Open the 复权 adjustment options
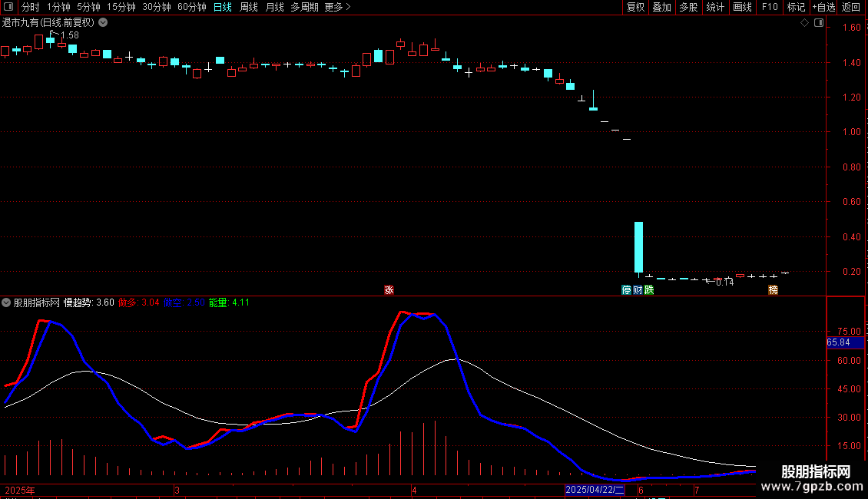868x499 pixels. (x=635, y=7)
